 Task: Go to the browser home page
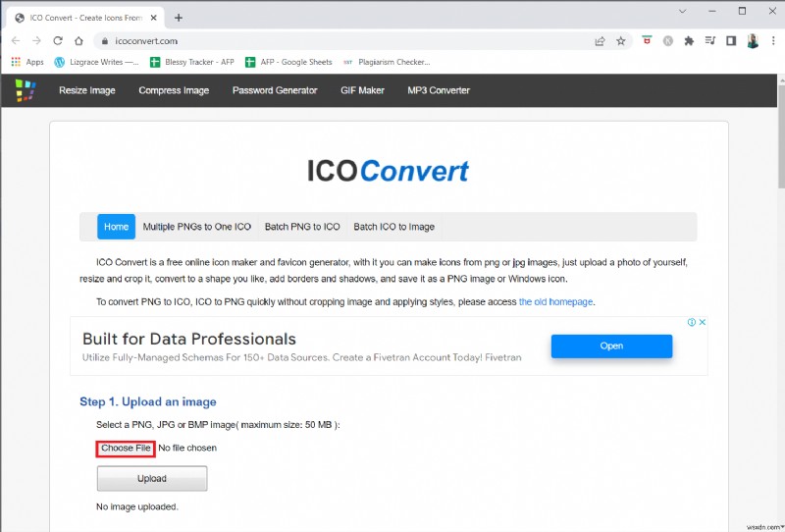click(78, 41)
